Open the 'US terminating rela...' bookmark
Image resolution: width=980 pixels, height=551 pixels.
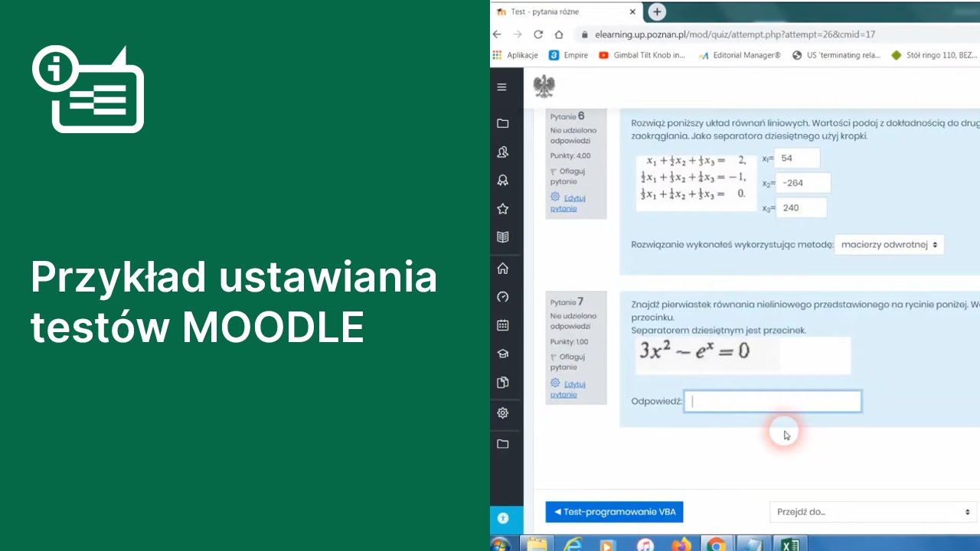[x=836, y=55]
